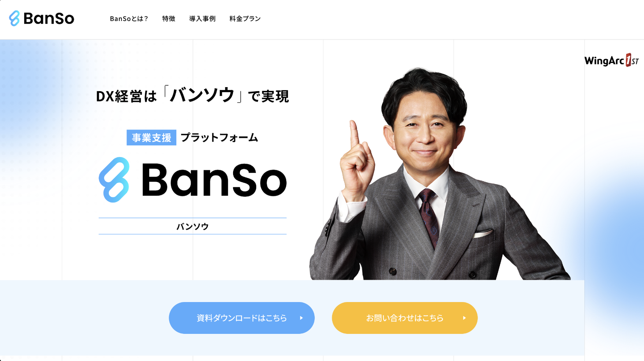Click the プラットフォーム text
644x361 pixels.
point(220,138)
